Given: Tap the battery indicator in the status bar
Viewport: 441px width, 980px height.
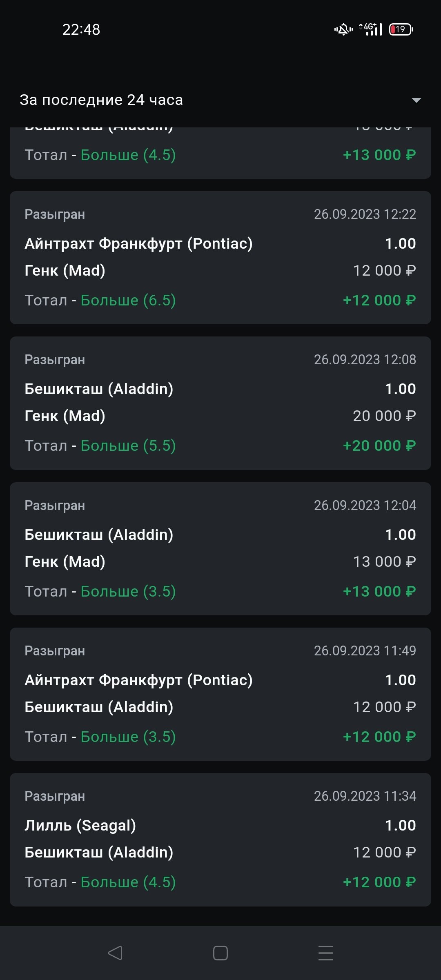Looking at the screenshot, I should pyautogui.click(x=401, y=29).
